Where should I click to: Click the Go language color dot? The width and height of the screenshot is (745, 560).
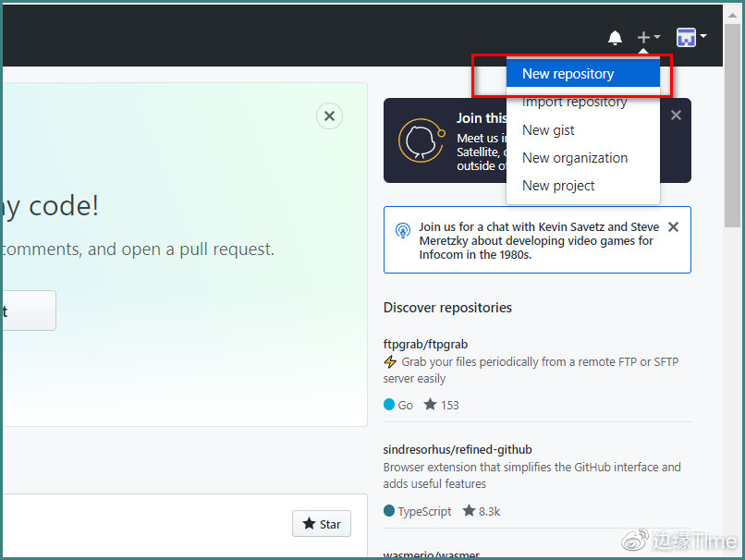(x=388, y=404)
